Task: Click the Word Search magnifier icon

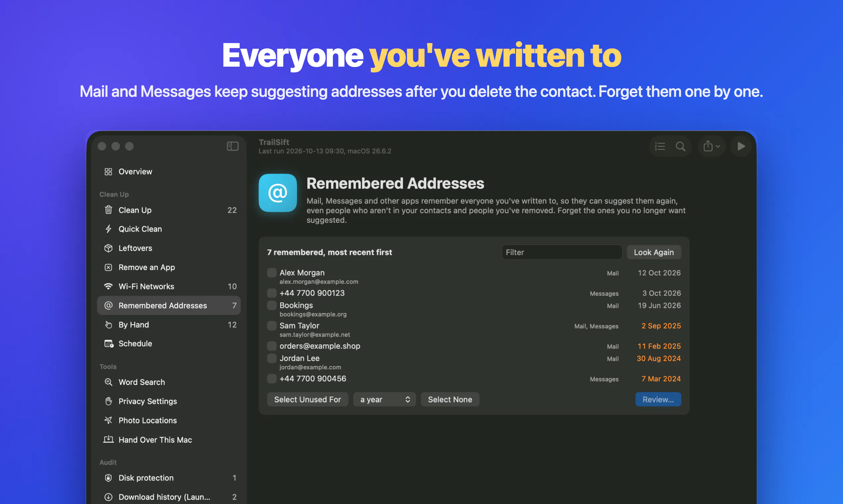Action: click(108, 382)
